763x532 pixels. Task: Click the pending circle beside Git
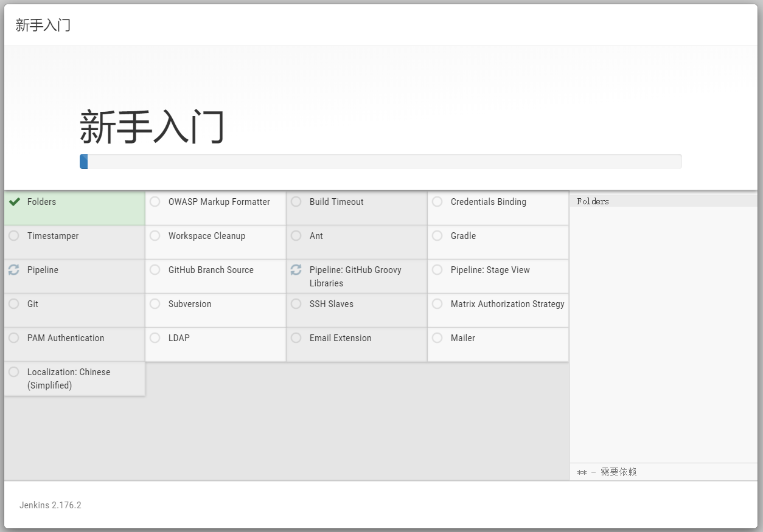13,304
